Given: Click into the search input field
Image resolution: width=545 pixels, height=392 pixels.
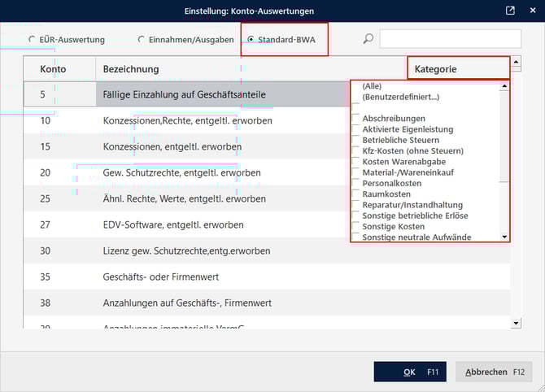Looking at the screenshot, I should 450,38.
